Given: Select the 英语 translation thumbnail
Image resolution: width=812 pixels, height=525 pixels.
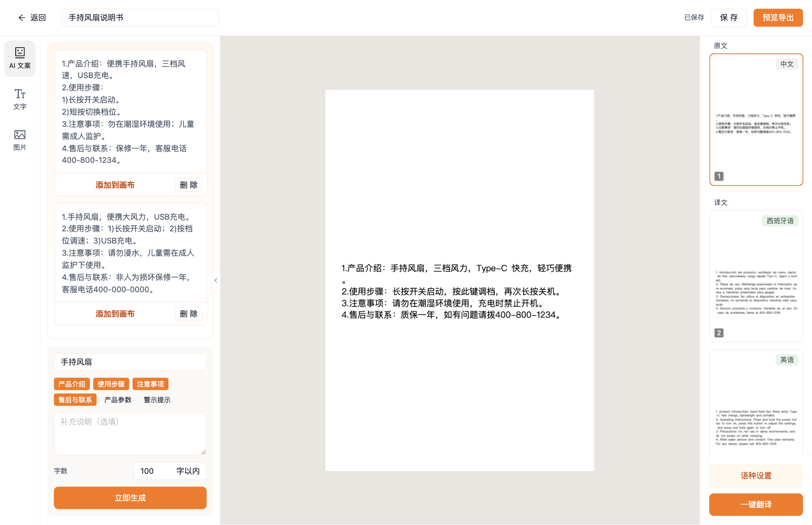Looking at the screenshot, I should click(x=756, y=403).
